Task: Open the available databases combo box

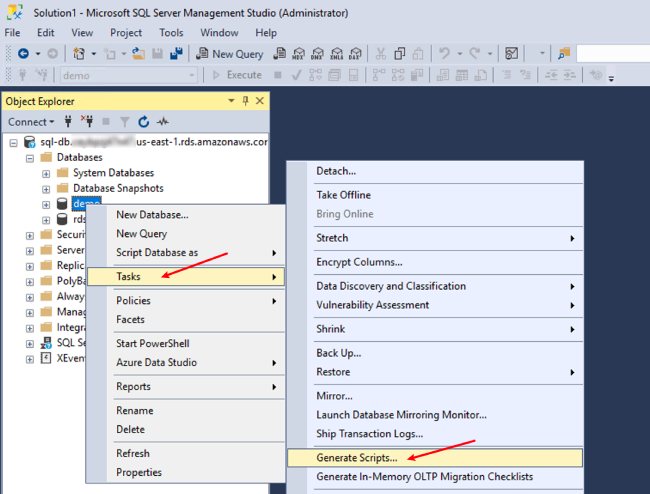Action: coord(128,75)
